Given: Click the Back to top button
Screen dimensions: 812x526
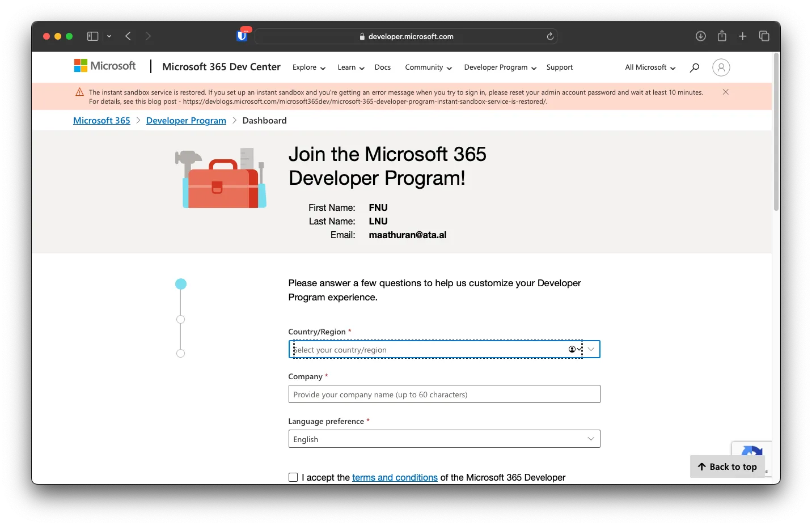Looking at the screenshot, I should pyautogui.click(x=728, y=466).
